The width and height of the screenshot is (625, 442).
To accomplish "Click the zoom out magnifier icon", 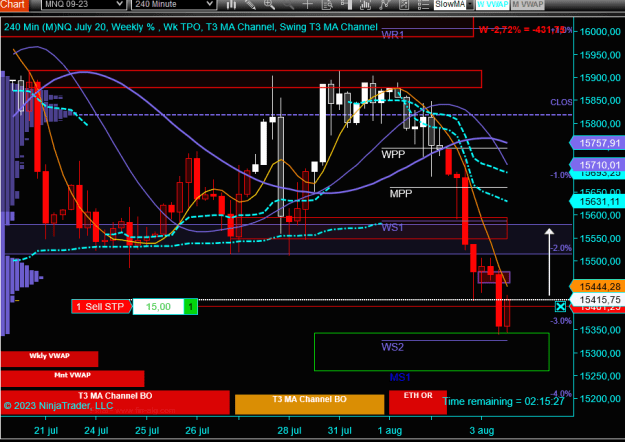I will 288,5.
